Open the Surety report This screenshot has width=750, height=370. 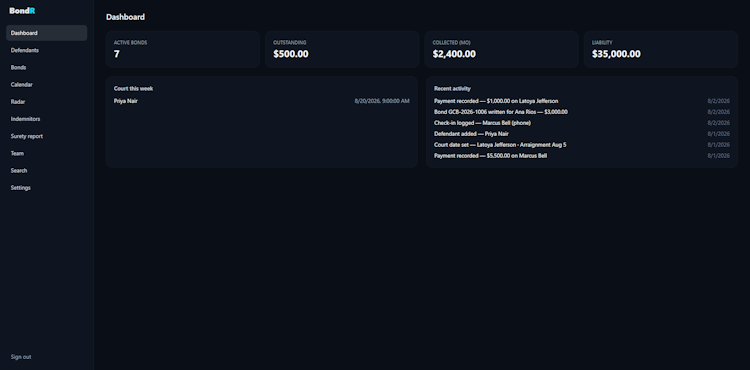pyautogui.click(x=46, y=136)
